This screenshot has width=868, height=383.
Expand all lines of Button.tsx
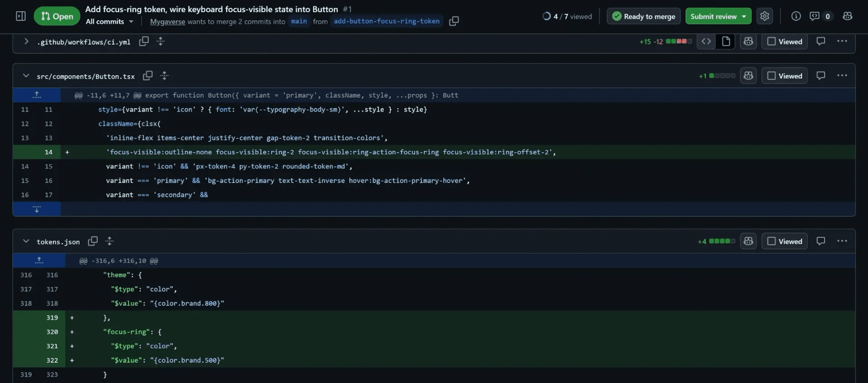pos(164,76)
